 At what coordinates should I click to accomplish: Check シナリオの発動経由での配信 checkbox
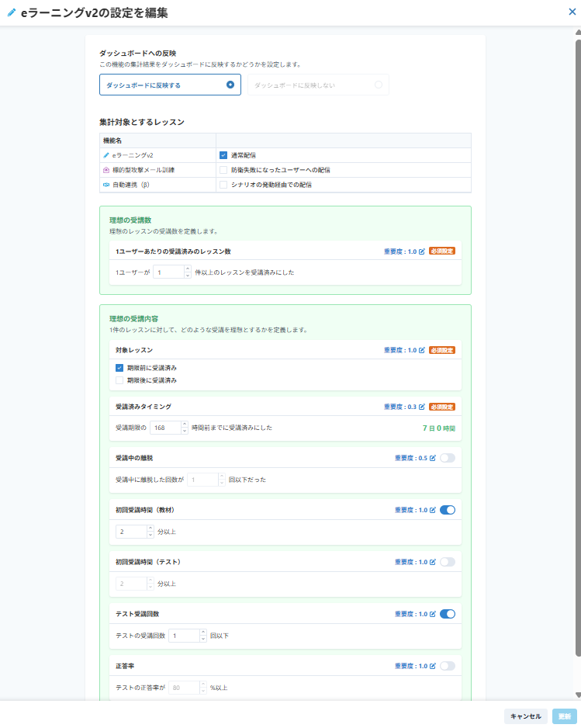point(223,185)
